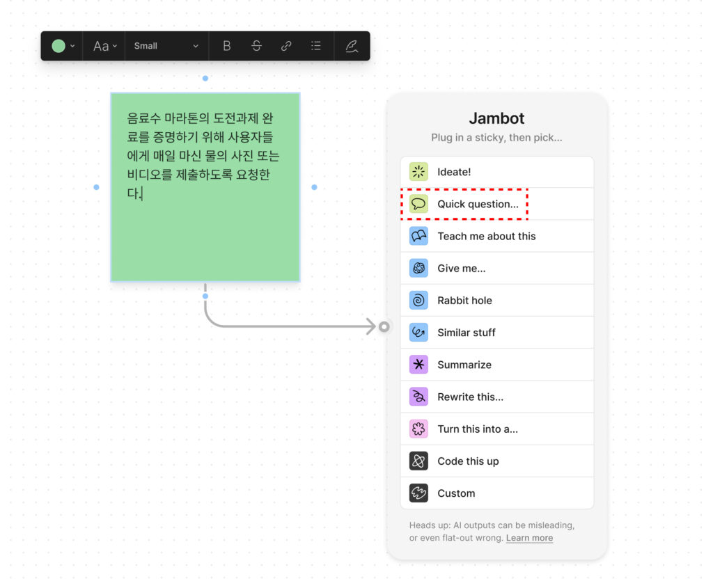Viewport: 713px width, 588px height.
Task: Click the Teach me about this book icon
Action: [x=418, y=237]
